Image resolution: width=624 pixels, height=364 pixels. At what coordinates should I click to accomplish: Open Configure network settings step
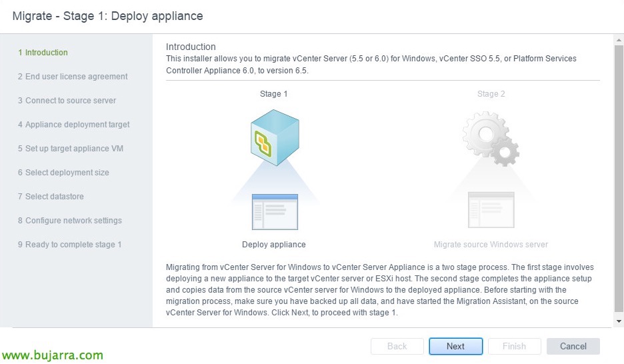point(69,221)
